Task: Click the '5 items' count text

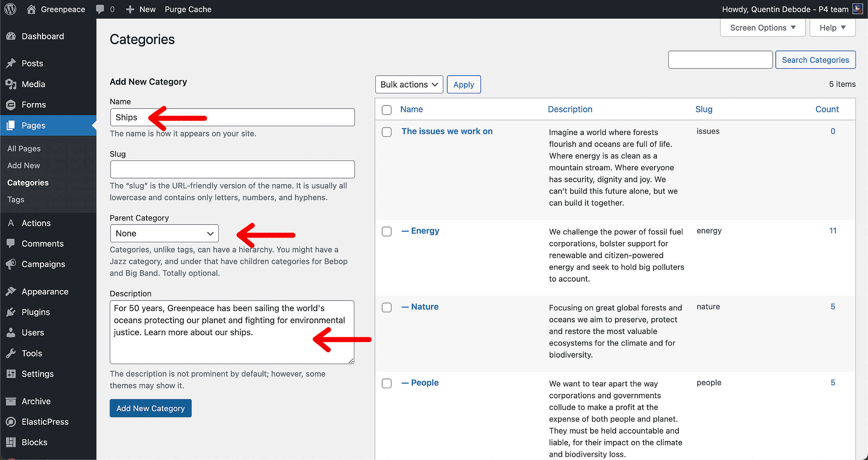Action: pyautogui.click(x=842, y=84)
